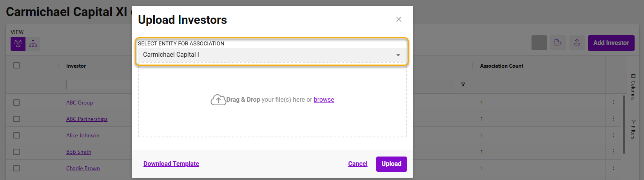Select the Bob Smith row checkbox
Viewport: 644px width, 180px height.
tap(16, 152)
